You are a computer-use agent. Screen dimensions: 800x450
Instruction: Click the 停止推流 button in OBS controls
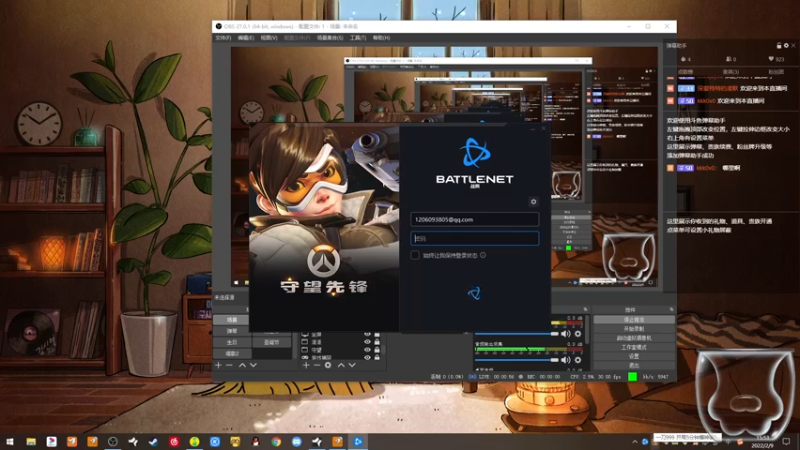tap(634, 320)
